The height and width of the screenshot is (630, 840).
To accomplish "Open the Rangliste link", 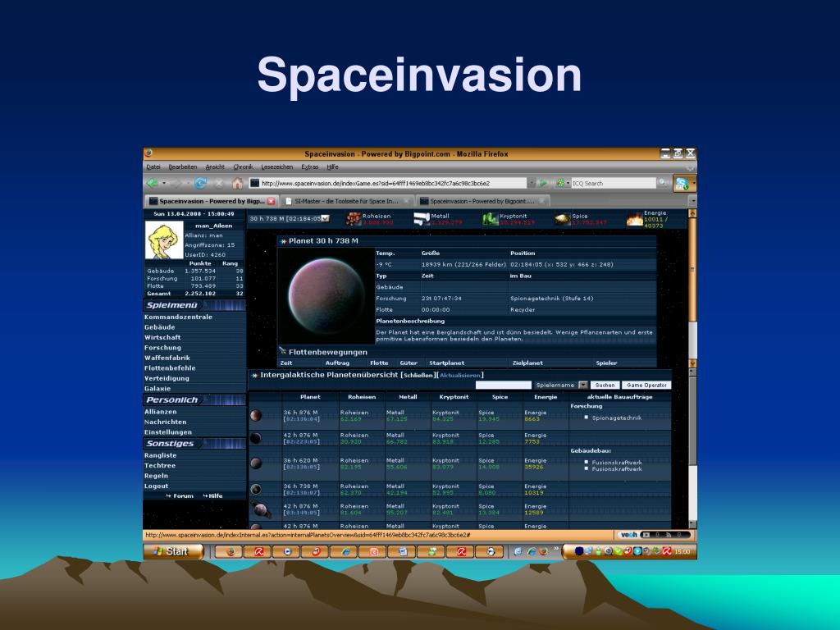I will point(160,455).
